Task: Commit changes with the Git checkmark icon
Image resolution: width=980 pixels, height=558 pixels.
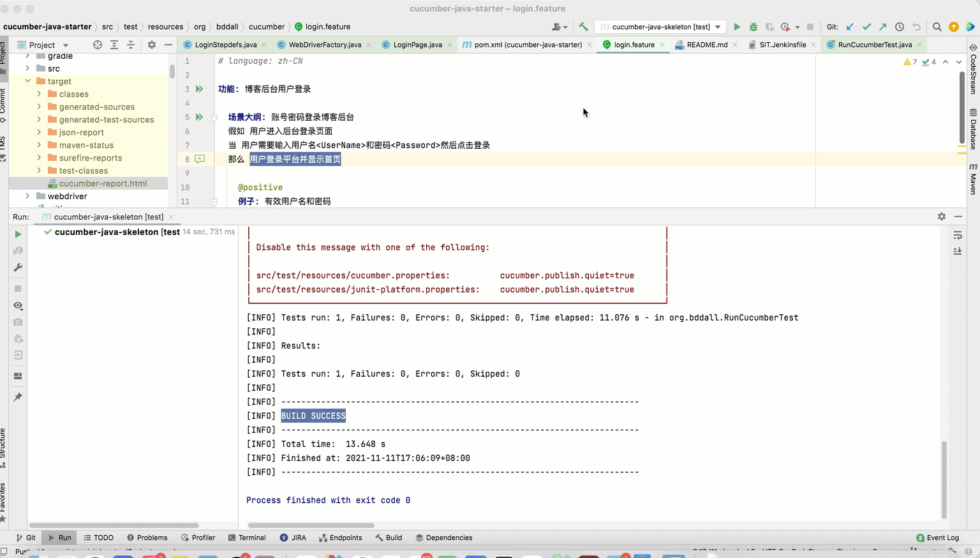Action: point(866,27)
